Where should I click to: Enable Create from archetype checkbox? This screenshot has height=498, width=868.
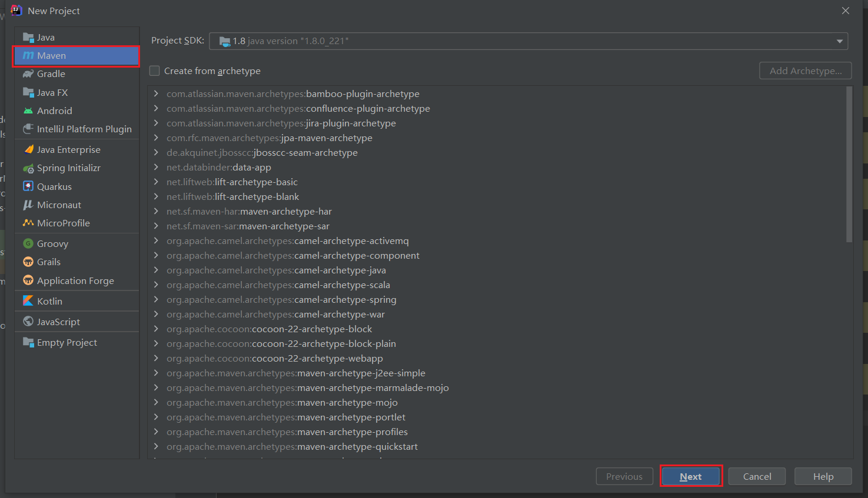(x=155, y=71)
